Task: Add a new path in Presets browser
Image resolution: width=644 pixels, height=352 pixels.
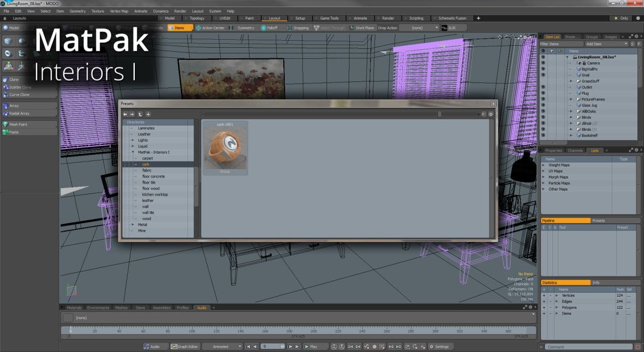Action: tap(148, 114)
